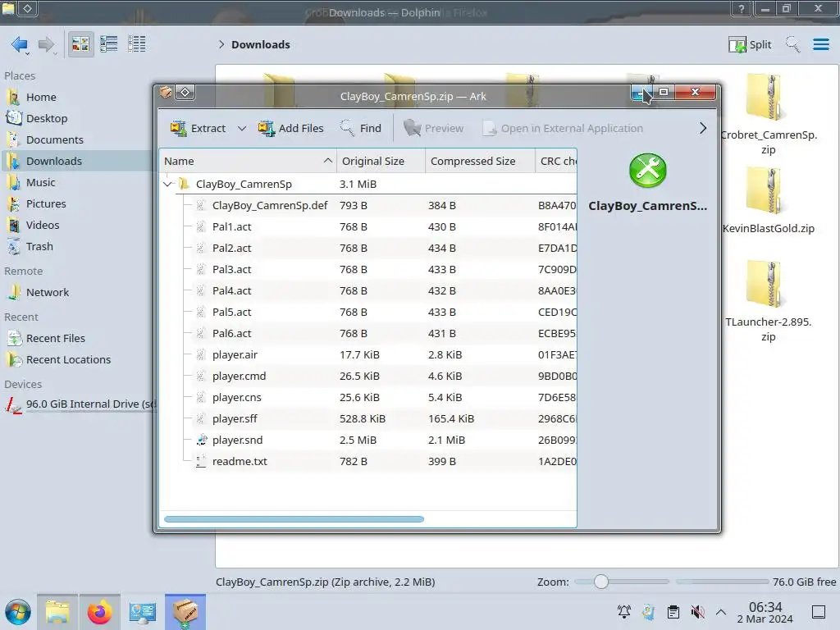Select the Pal2.act file

tap(367, 249)
